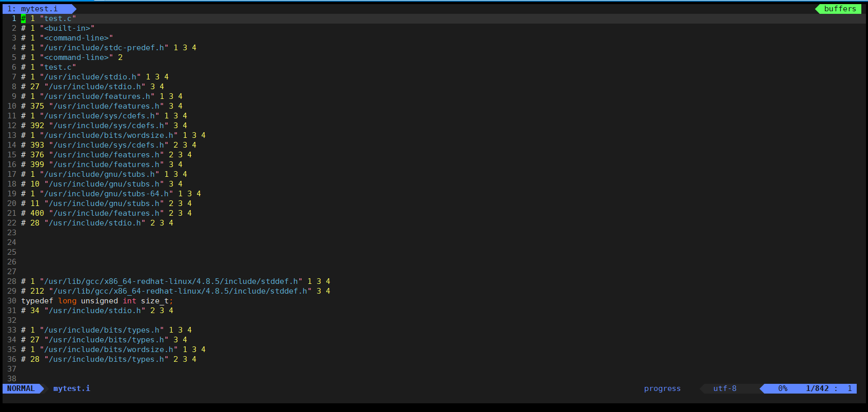This screenshot has width=868, height=412.
Task: Click the number 27 on line 8
Action: click(35, 87)
